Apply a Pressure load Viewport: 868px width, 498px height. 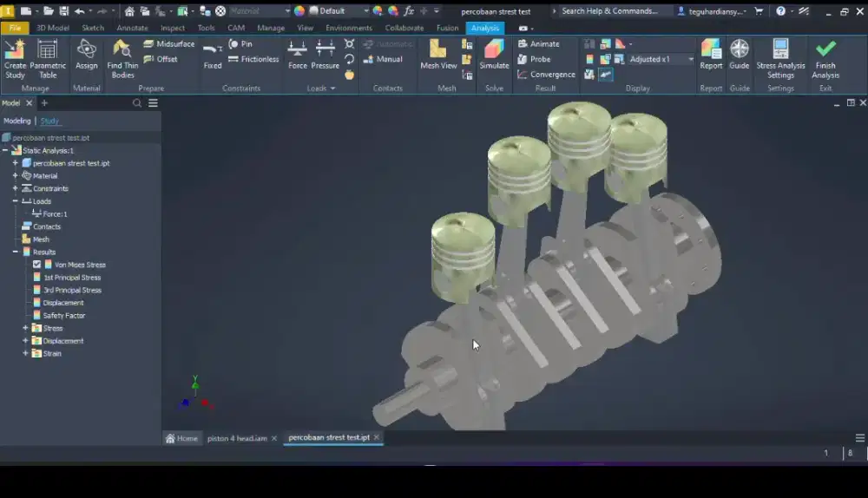pos(325,55)
